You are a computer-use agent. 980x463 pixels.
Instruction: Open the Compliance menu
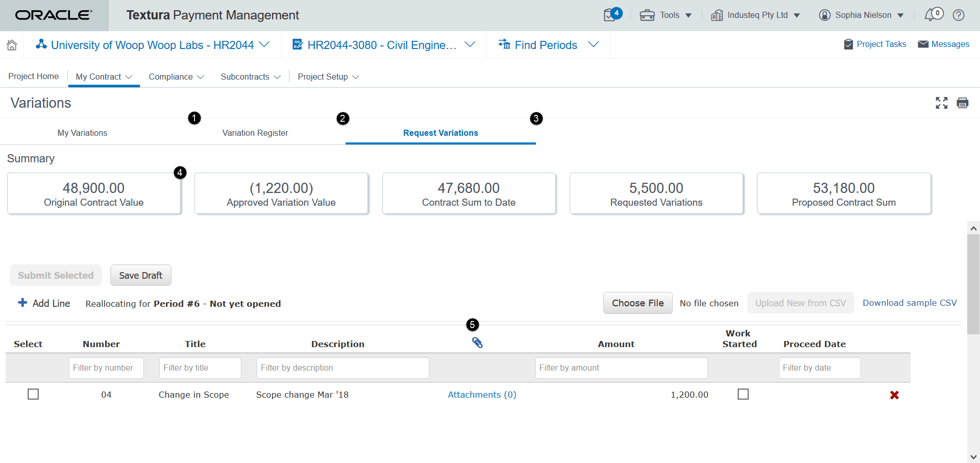tap(176, 77)
